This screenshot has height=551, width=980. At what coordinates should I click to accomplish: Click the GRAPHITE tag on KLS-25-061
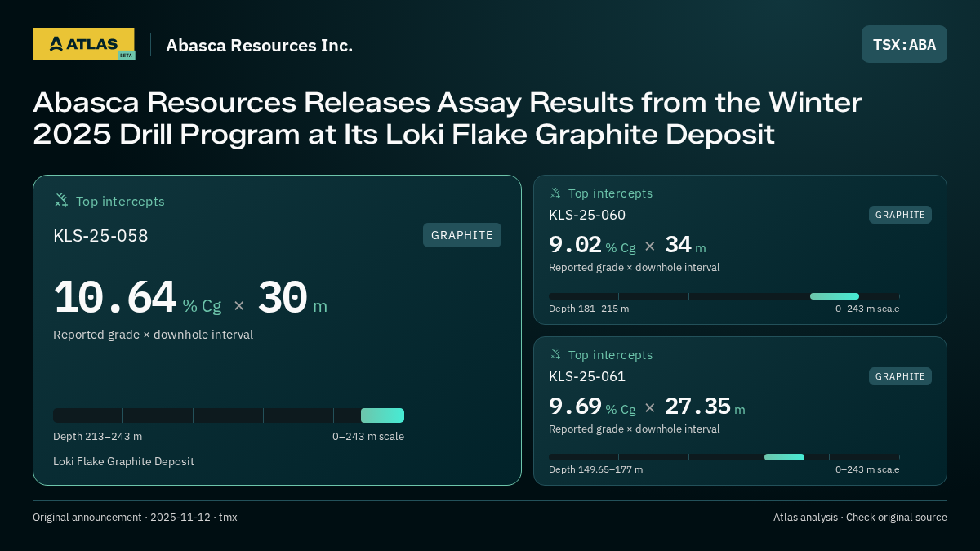point(900,376)
